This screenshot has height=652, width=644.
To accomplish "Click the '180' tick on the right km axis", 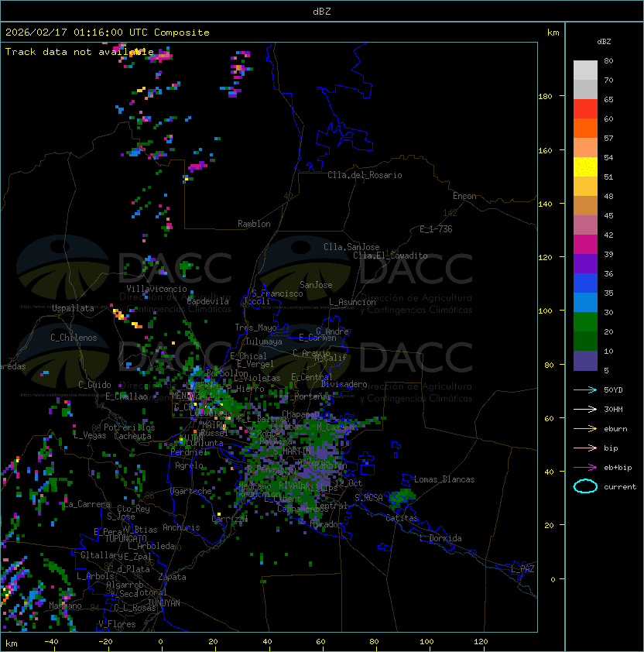I will pos(545,97).
